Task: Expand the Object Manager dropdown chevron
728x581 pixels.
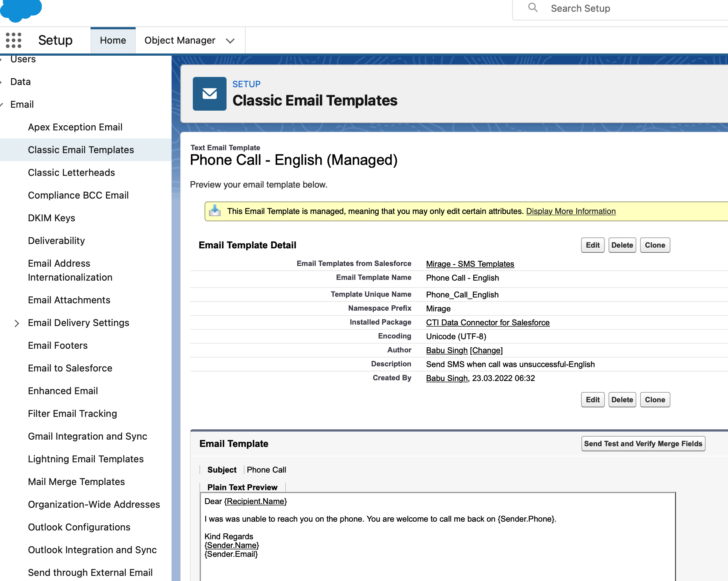Action: (x=230, y=41)
